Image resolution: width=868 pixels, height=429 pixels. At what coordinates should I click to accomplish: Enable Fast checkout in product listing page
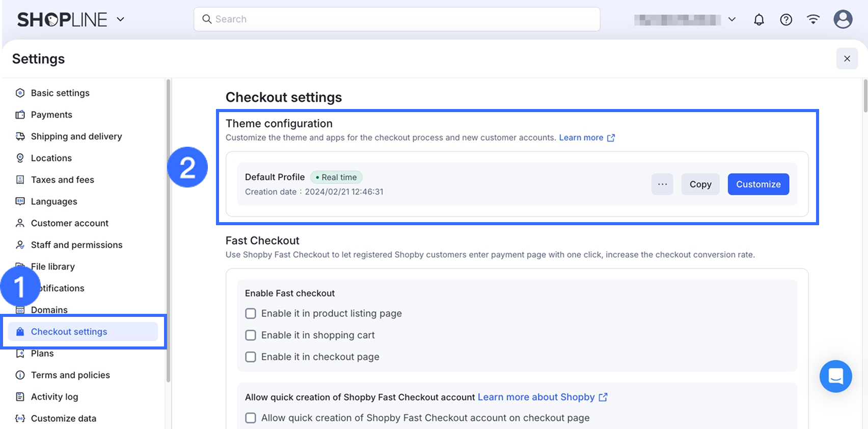[x=251, y=313]
